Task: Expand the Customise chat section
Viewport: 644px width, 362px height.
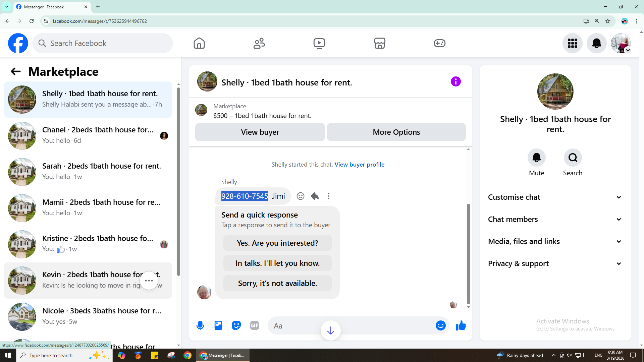Action: pos(555,197)
